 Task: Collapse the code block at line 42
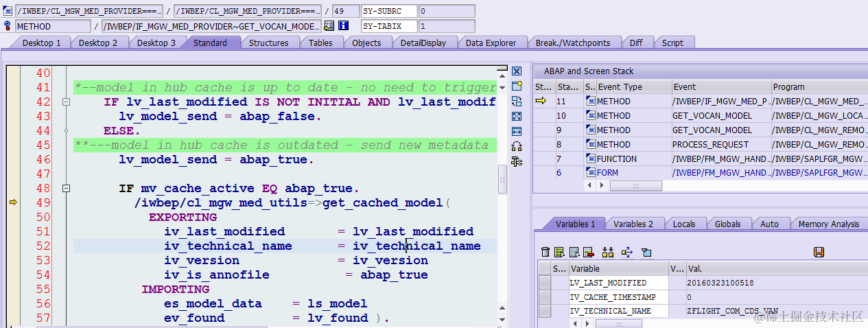click(x=67, y=102)
